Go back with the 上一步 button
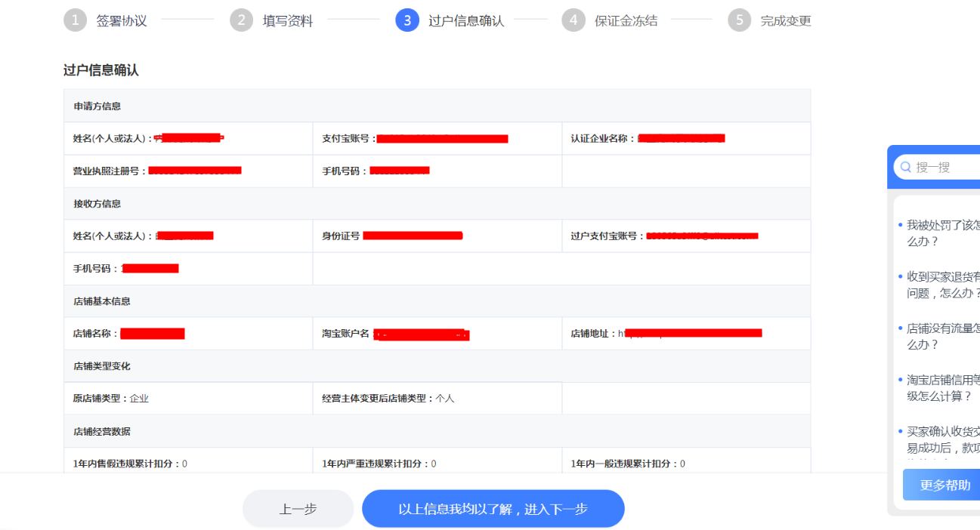The height and width of the screenshot is (530, 980). coord(298,509)
